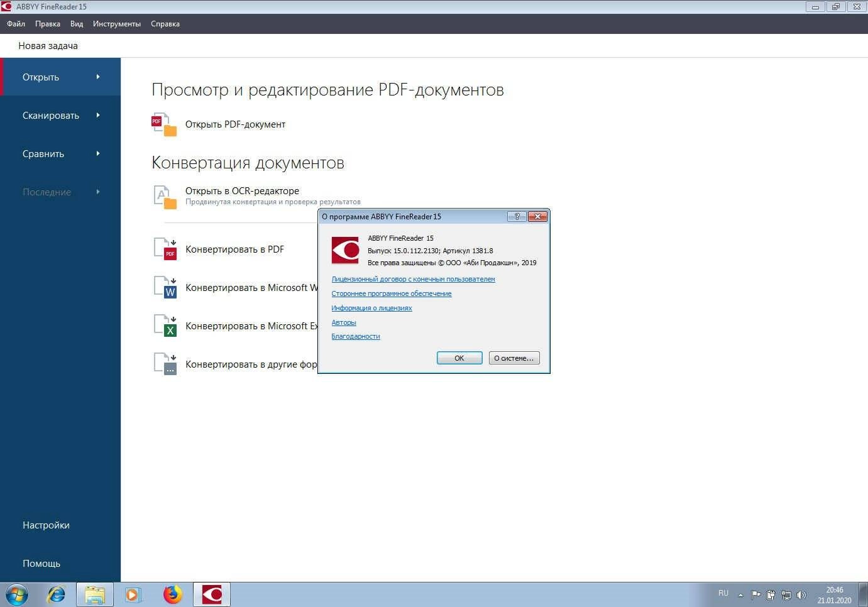This screenshot has width=868, height=607.
Task: Close the About ABBYY FineReader 15 dialog
Action: 537,216
